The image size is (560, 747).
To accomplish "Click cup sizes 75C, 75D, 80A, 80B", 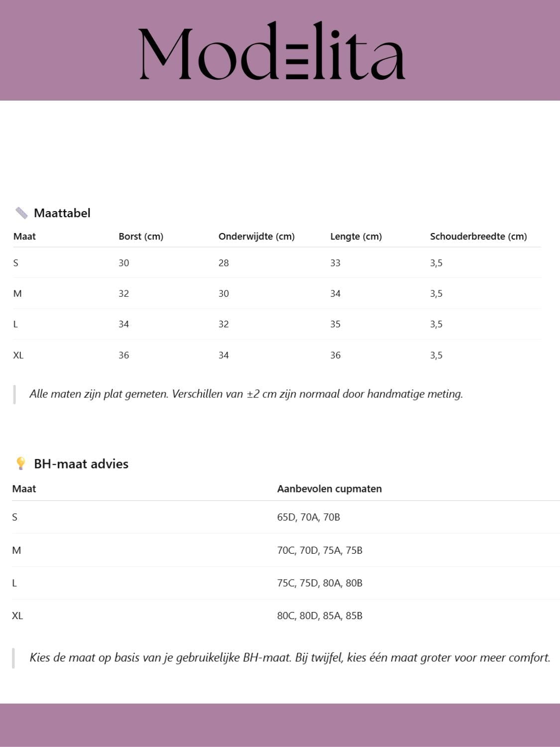I will pyautogui.click(x=320, y=583).
